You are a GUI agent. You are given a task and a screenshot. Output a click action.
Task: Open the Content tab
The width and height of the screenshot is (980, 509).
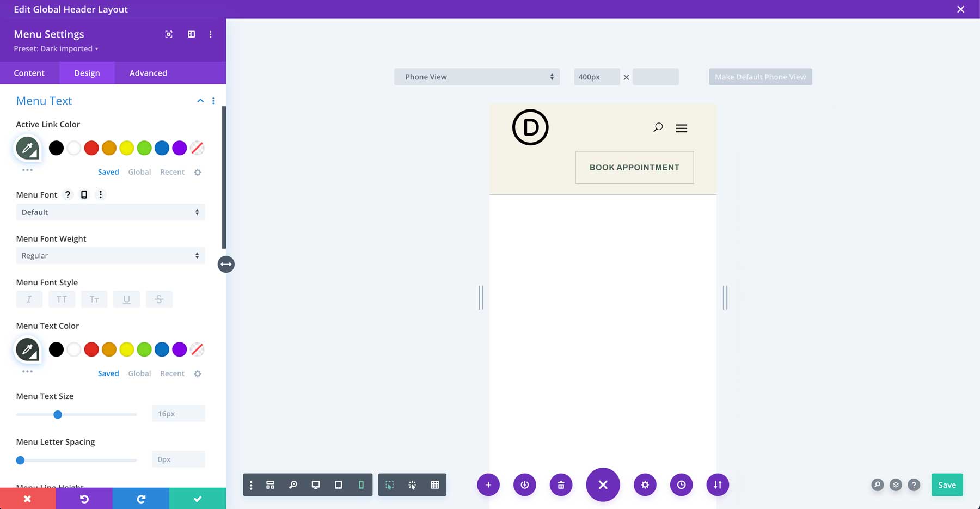pyautogui.click(x=29, y=72)
